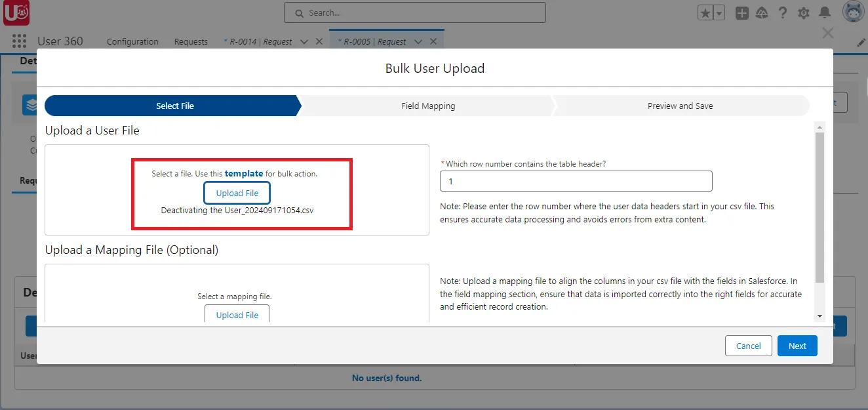The height and width of the screenshot is (410, 868).
Task: Open the R-0014 tab dropdown chevron
Action: (304, 41)
